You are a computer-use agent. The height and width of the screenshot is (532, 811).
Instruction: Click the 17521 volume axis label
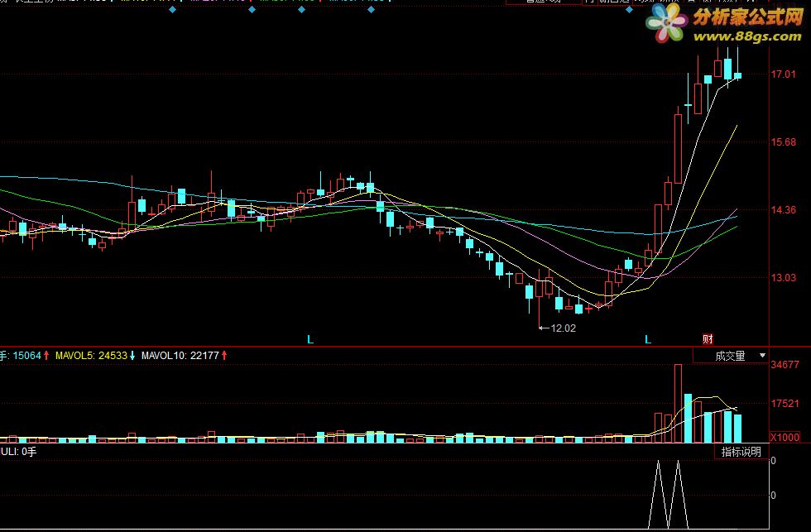[785, 404]
